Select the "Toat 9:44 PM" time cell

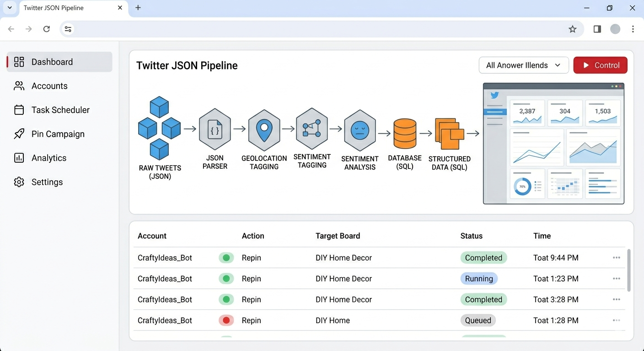tap(556, 258)
